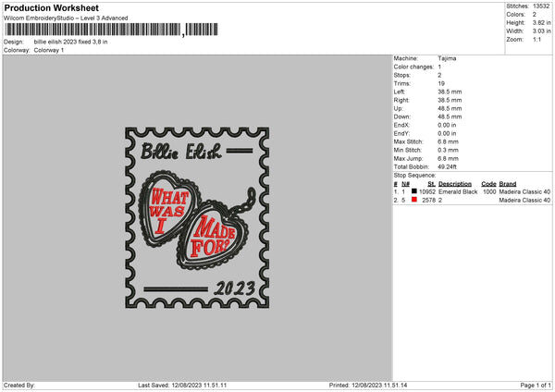Click the 'Printed: 12/08/2023 11.51.14' text
This screenshot has width=555, height=392.
coord(368,386)
